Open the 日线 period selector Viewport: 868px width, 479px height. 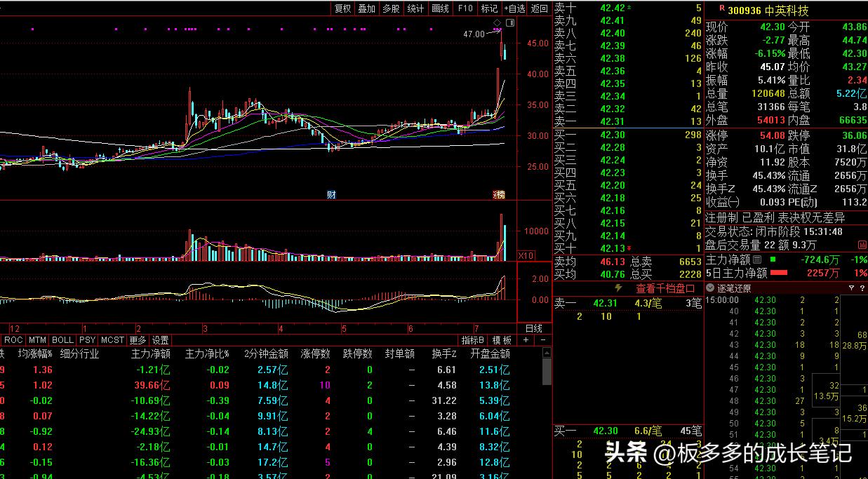(x=533, y=328)
